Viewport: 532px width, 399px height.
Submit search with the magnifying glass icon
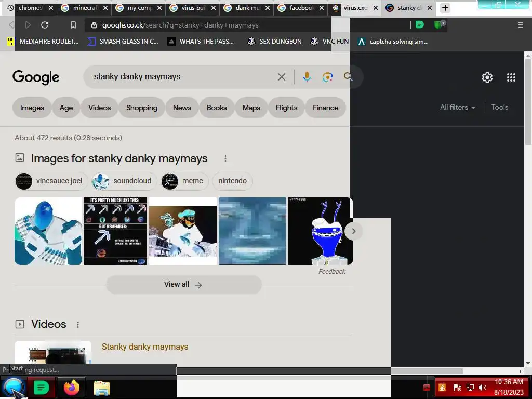(348, 77)
